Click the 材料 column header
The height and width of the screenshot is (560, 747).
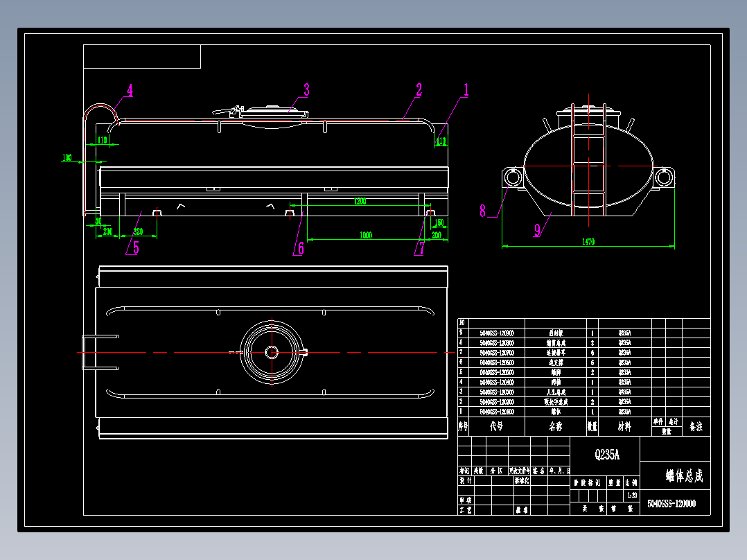pos(624,426)
